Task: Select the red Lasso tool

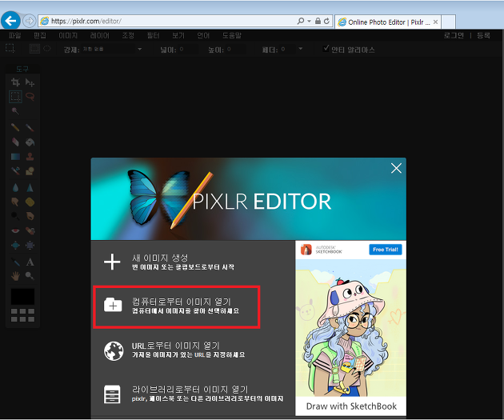Action: click(x=30, y=97)
